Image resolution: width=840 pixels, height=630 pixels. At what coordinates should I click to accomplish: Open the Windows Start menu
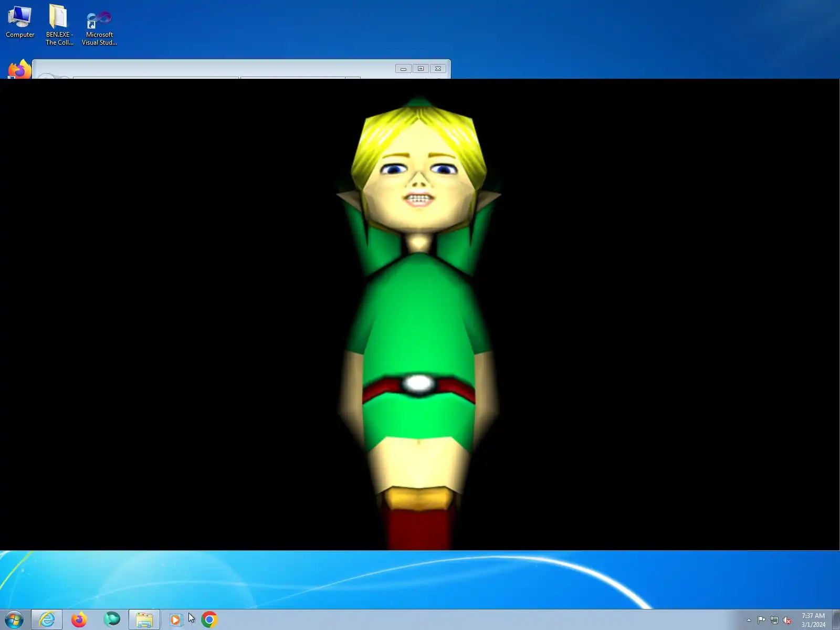click(x=14, y=619)
